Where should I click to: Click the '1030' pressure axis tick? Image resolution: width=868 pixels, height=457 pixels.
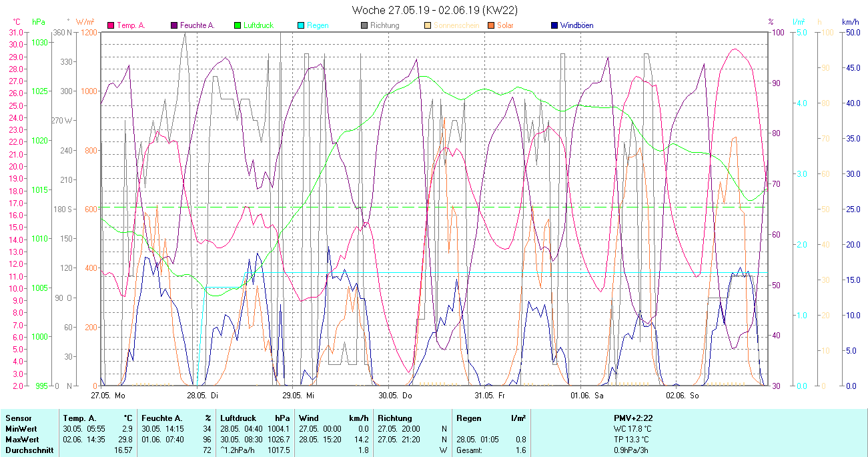tap(40, 42)
